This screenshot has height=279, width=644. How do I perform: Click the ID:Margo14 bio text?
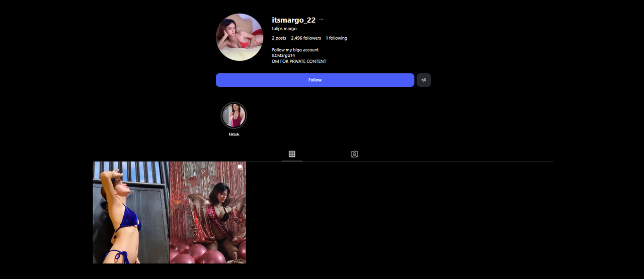click(x=283, y=55)
